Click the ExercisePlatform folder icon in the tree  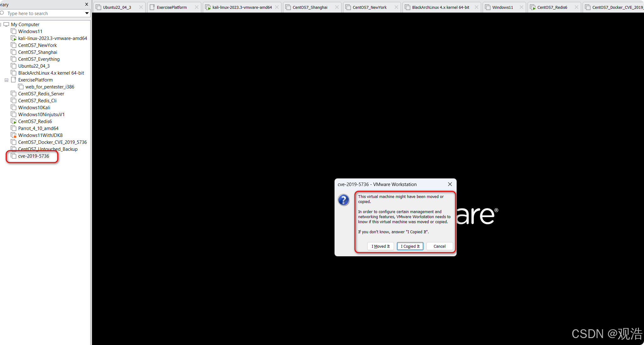[x=14, y=80]
